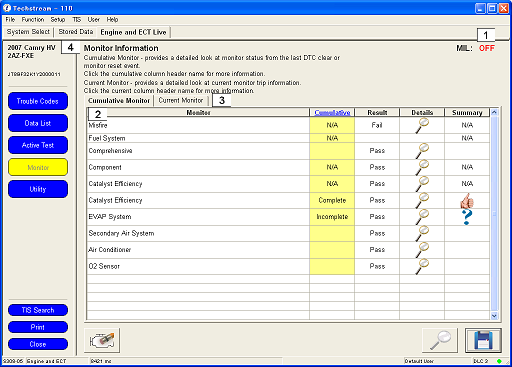Open details magnifier for EVAP System row
This screenshot has width=512, height=367.
point(422,217)
